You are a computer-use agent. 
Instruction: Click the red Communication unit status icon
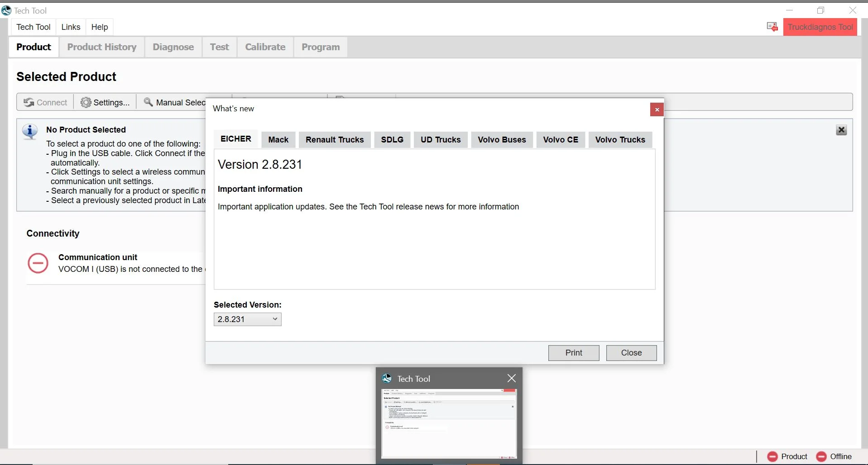tap(38, 263)
